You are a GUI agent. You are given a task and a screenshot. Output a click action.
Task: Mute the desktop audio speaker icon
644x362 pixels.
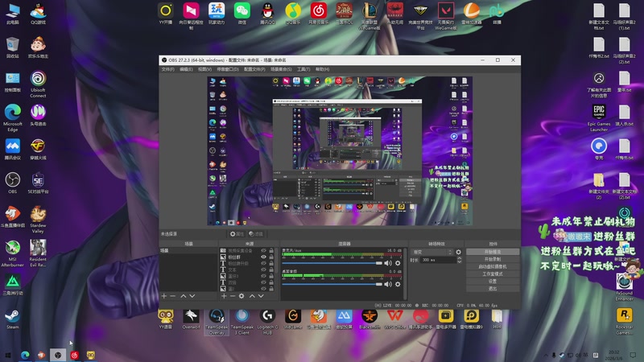coord(388,284)
